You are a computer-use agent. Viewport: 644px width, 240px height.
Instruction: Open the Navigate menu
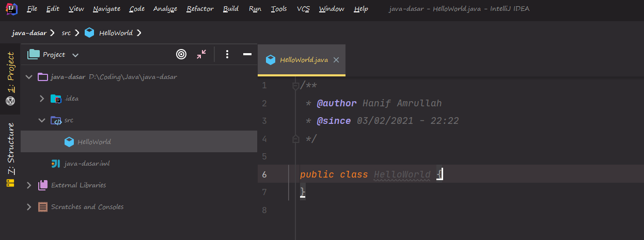tap(107, 9)
